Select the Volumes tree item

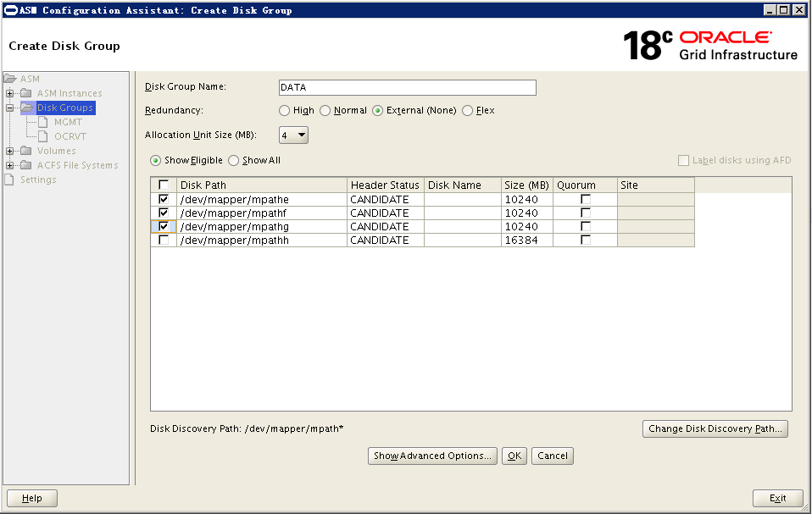57,151
